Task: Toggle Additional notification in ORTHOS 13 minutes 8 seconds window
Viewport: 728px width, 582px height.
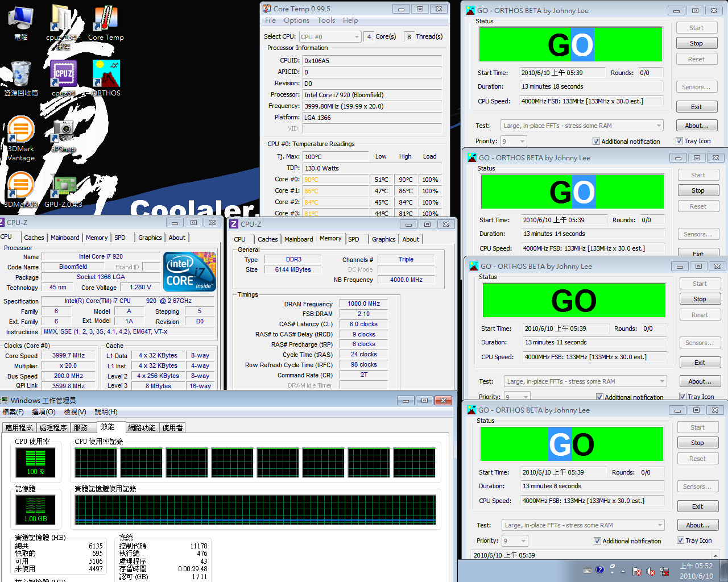Action: point(627,541)
